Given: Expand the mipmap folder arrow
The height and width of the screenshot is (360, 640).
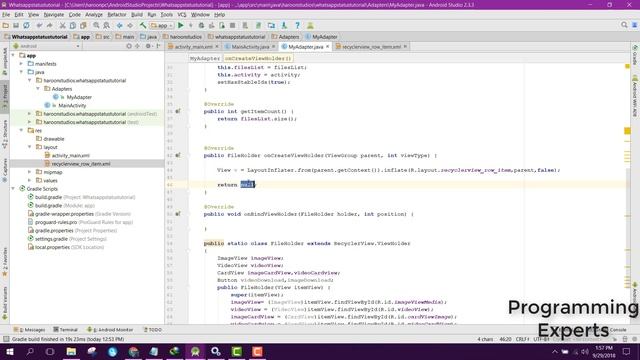Looking at the screenshot, I should 29,172.
